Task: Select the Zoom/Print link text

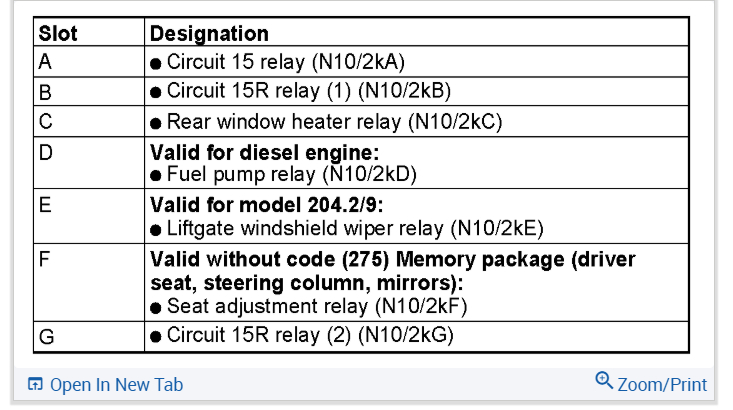Action: (x=662, y=385)
